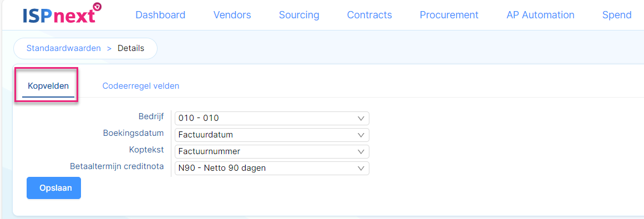Click the Details breadcrumb item
Screen dimensions: 644x219
131,48
